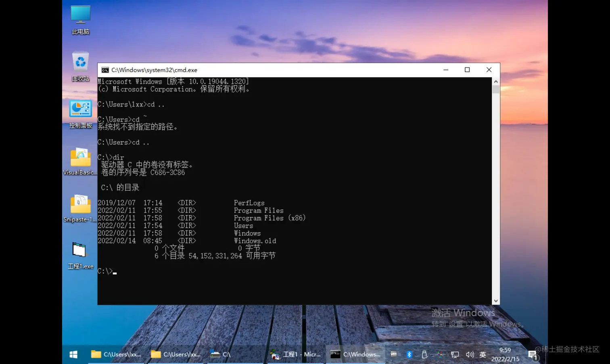Click the colorful tray icon beside the network icon
The image size is (610, 364).
click(440, 354)
